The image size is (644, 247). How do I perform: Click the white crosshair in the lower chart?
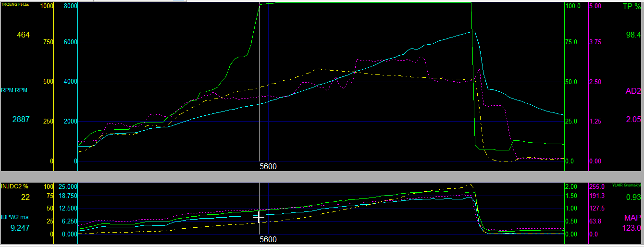(259, 217)
